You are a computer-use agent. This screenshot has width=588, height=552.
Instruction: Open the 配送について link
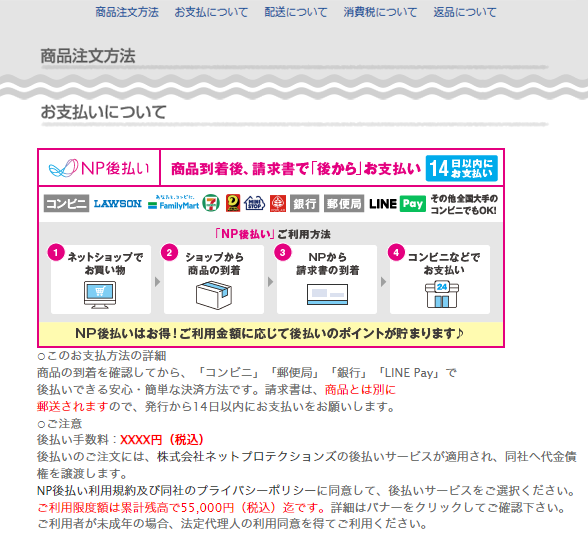click(x=296, y=12)
